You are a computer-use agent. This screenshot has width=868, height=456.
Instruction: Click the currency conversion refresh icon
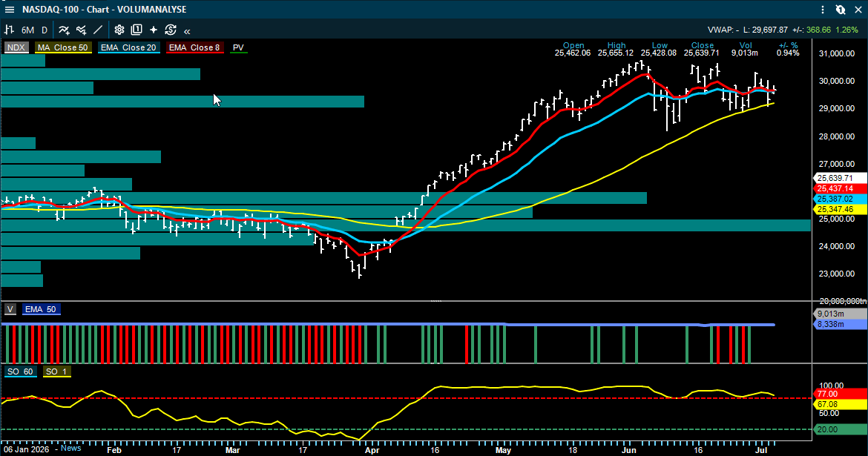click(x=171, y=30)
